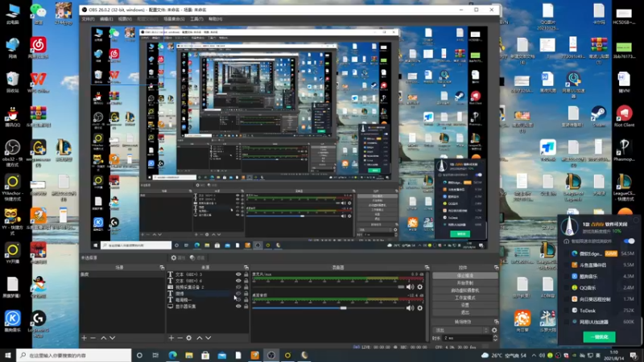
Task: Move the scene up with the arrow
Action: [x=104, y=338]
